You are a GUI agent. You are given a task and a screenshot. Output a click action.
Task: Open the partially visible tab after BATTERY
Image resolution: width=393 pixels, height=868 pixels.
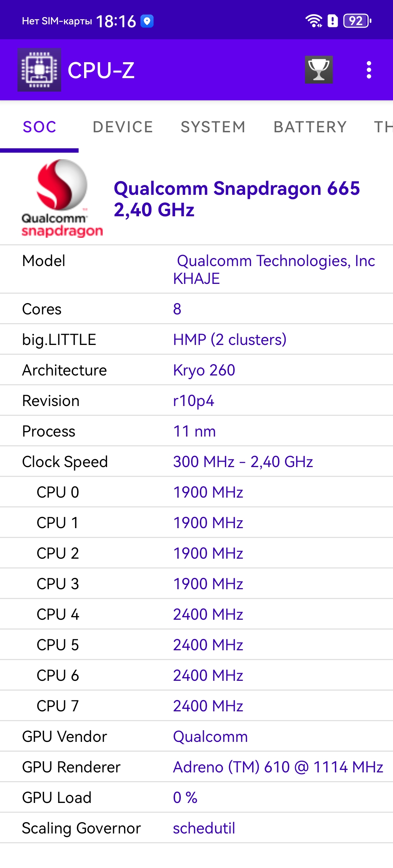pos(383,127)
